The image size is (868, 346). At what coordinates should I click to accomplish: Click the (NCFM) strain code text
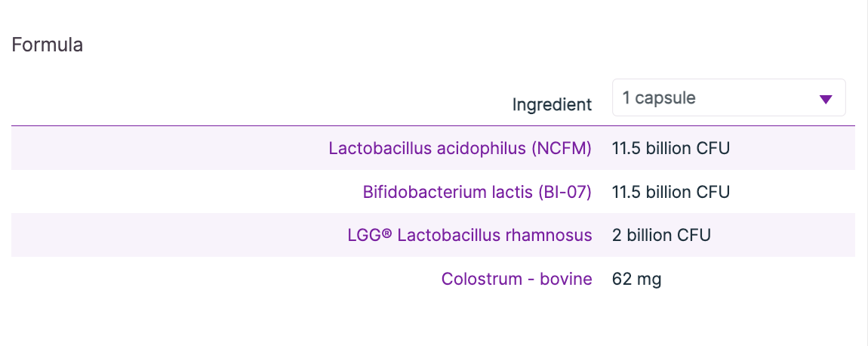point(562,148)
